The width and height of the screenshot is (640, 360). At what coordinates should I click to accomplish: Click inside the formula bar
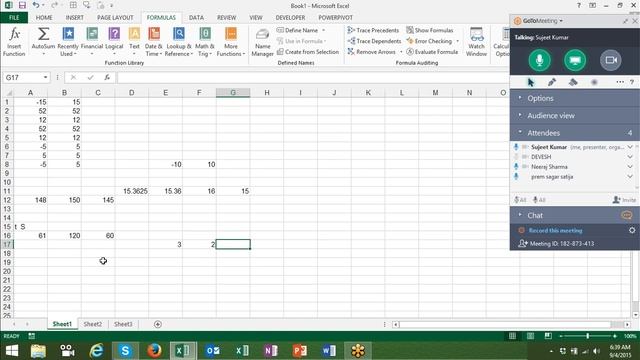(312, 77)
